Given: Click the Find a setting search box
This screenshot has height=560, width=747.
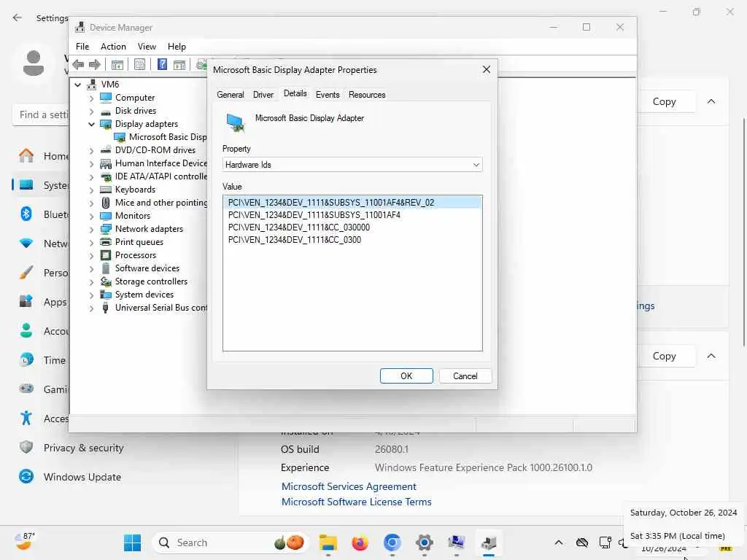Looking at the screenshot, I should pyautogui.click(x=41, y=114).
